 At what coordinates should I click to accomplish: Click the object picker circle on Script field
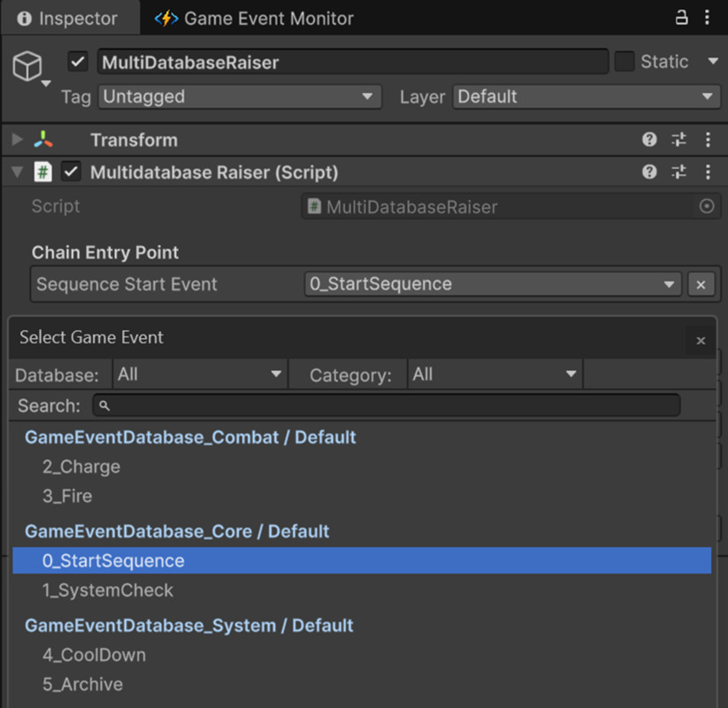pyautogui.click(x=705, y=205)
